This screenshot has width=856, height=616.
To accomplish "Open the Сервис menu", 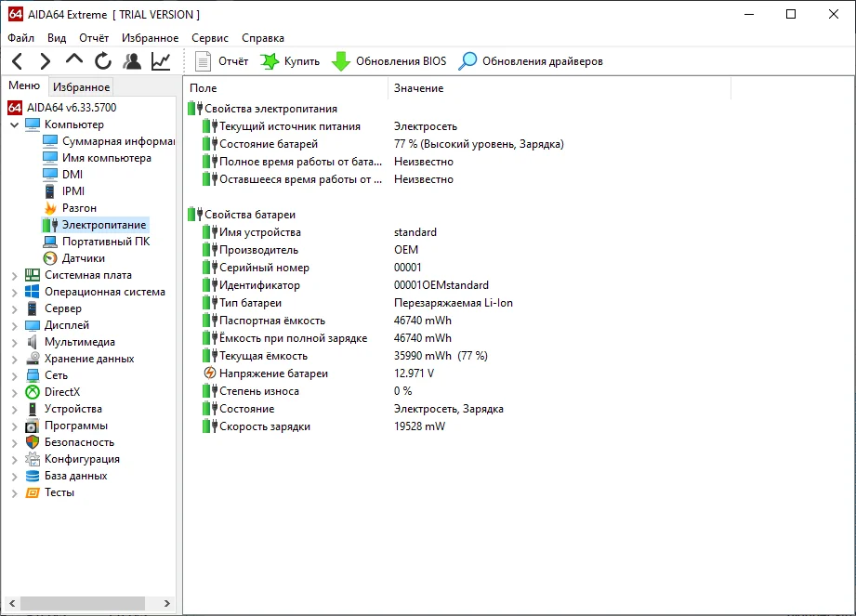I will pyautogui.click(x=210, y=38).
